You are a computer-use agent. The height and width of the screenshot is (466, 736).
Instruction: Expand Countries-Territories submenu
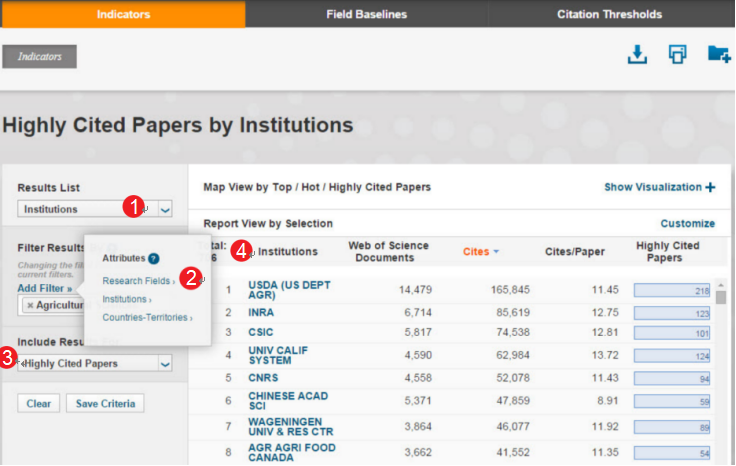147,318
